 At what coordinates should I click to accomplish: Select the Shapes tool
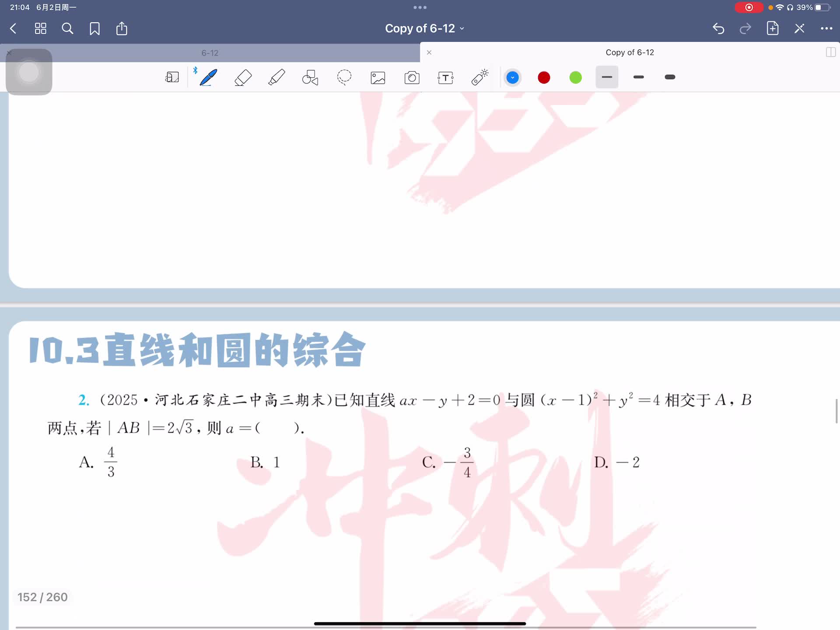point(310,77)
